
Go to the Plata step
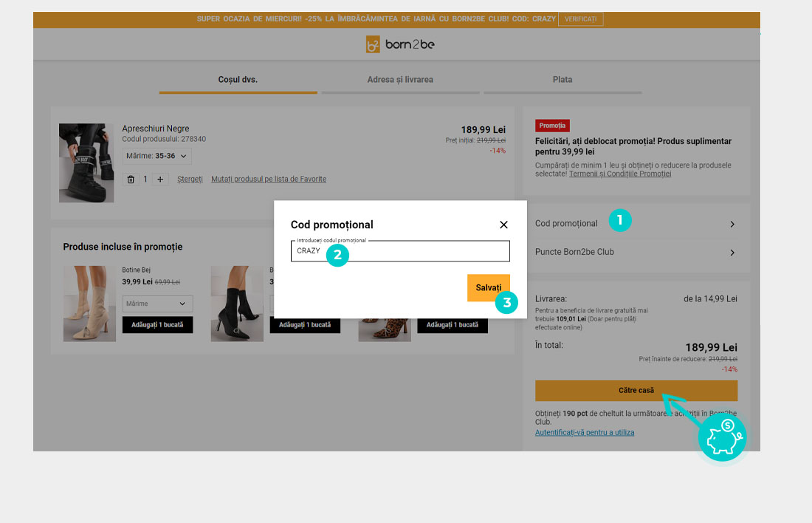click(562, 80)
